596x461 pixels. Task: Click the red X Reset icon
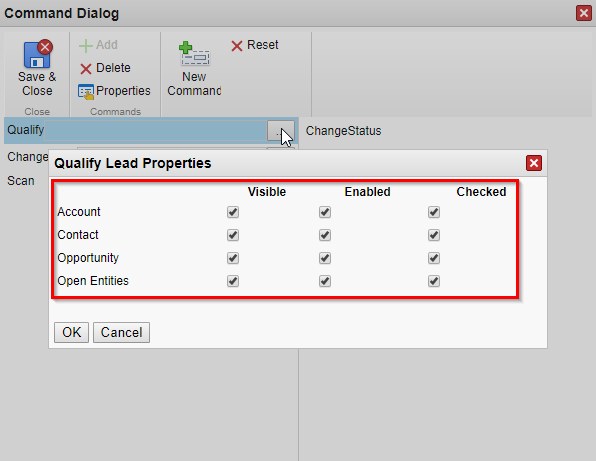click(237, 46)
